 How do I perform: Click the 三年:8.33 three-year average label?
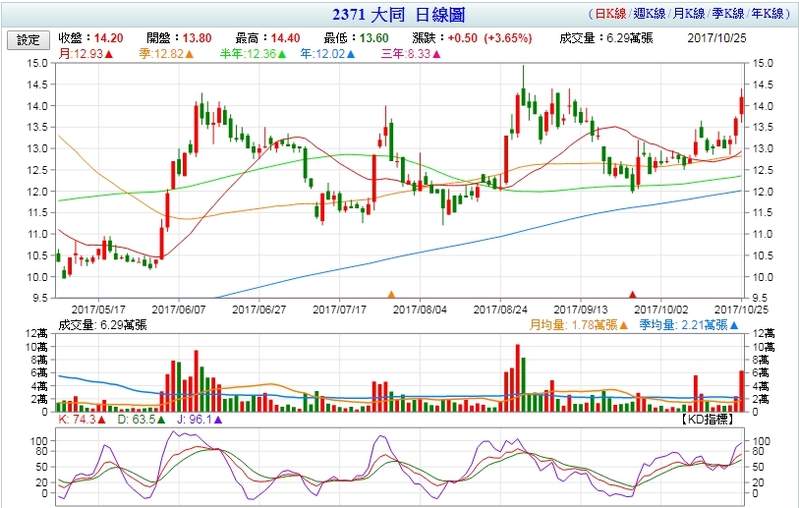(x=411, y=54)
